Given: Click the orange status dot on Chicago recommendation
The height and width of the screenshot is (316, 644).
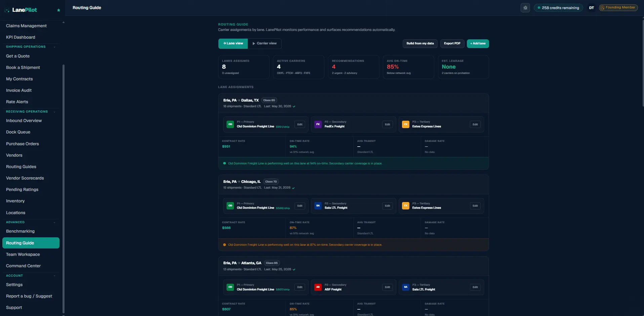Looking at the screenshot, I should point(225,245).
